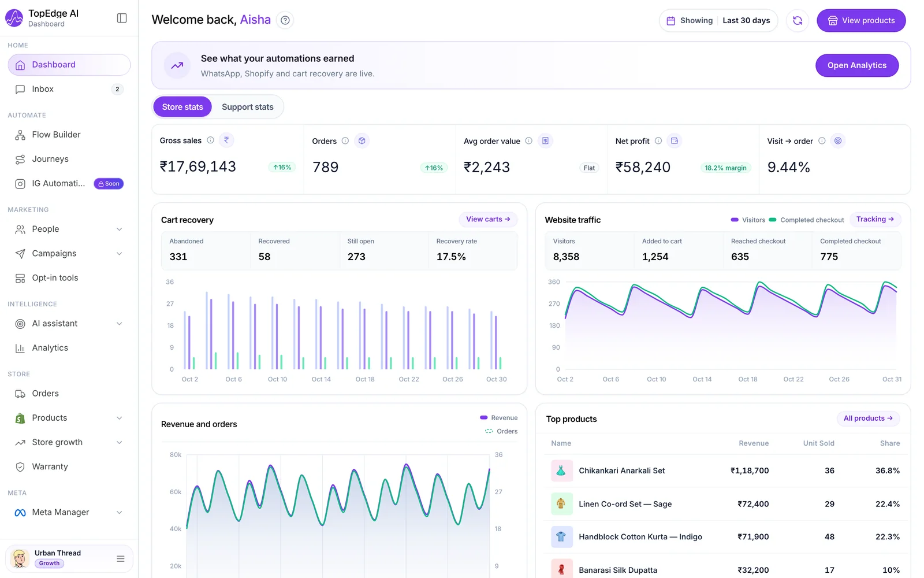Image resolution: width=924 pixels, height=578 pixels.
Task: Open Warranty in the sidebar
Action: (x=69, y=466)
